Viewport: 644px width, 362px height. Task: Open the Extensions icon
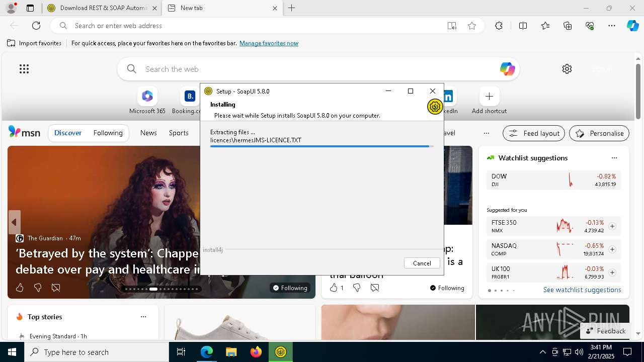click(x=499, y=26)
